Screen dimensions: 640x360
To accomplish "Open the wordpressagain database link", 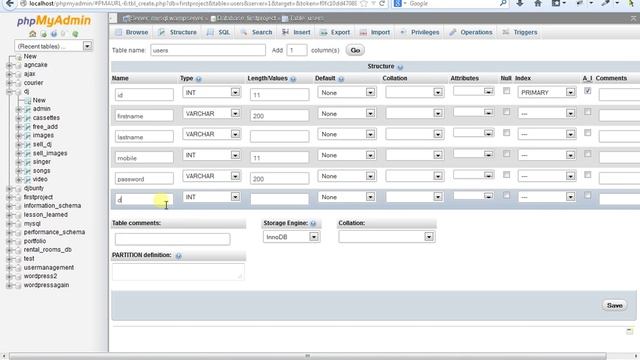I will (x=46, y=285).
